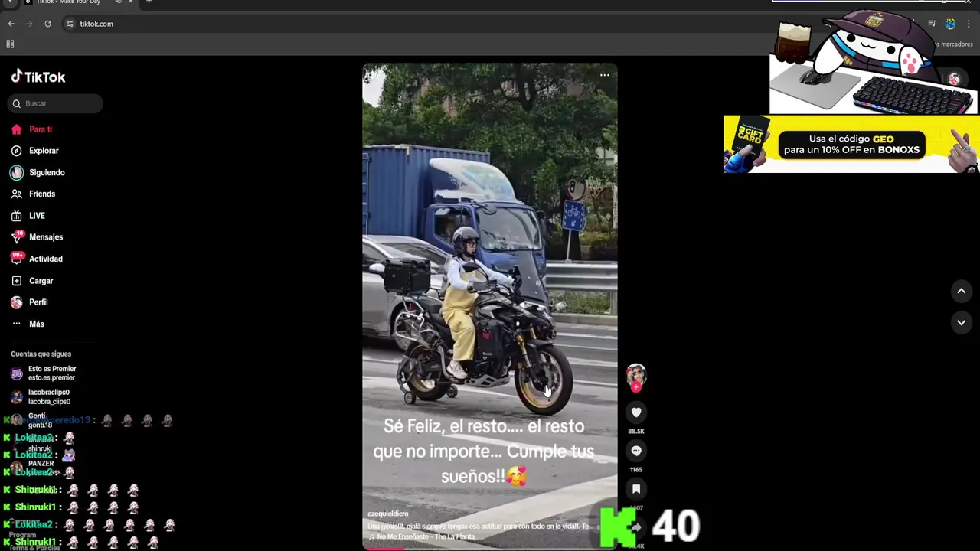Open the video three-dots options menu

(x=604, y=75)
